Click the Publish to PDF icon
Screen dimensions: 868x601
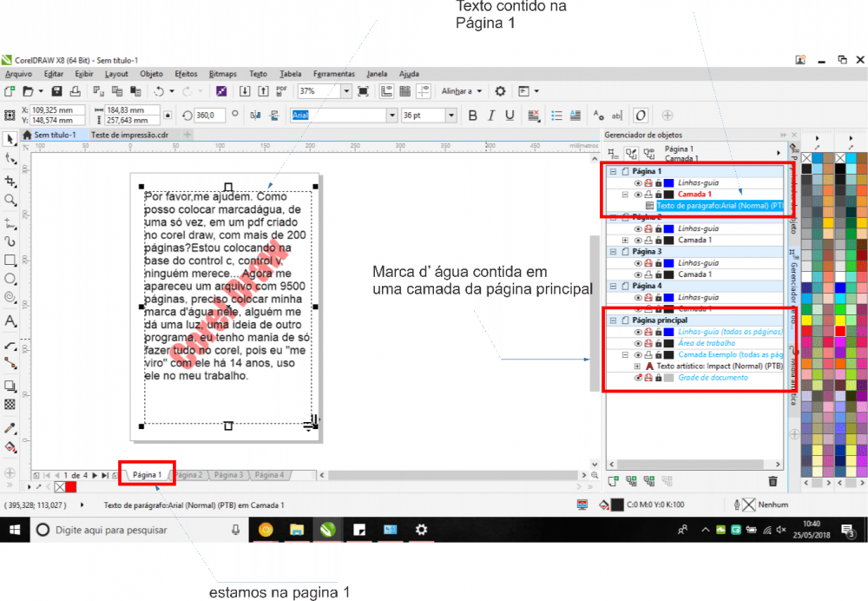coord(281,91)
